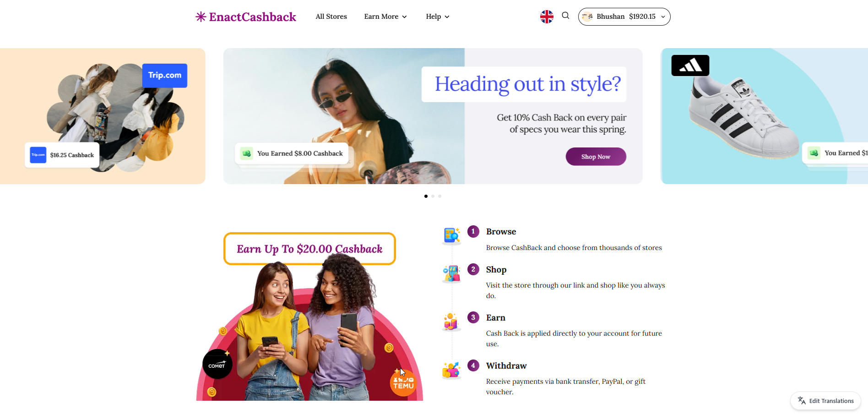This screenshot has height=414, width=868.
Task: Select the third carousel dot
Action: 439,196
